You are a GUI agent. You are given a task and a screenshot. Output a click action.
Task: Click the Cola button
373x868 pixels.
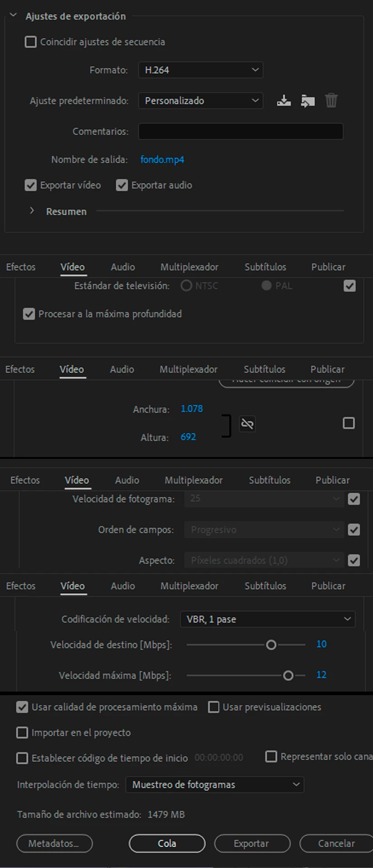[167, 843]
